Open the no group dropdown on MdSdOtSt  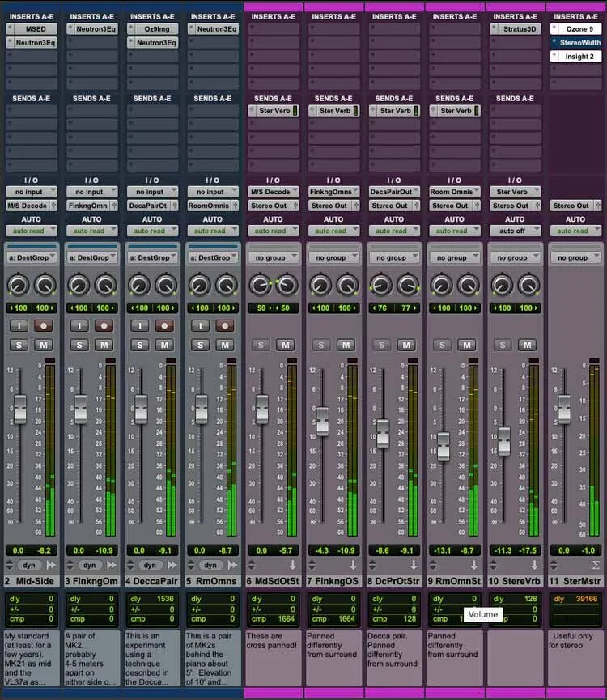(x=274, y=257)
